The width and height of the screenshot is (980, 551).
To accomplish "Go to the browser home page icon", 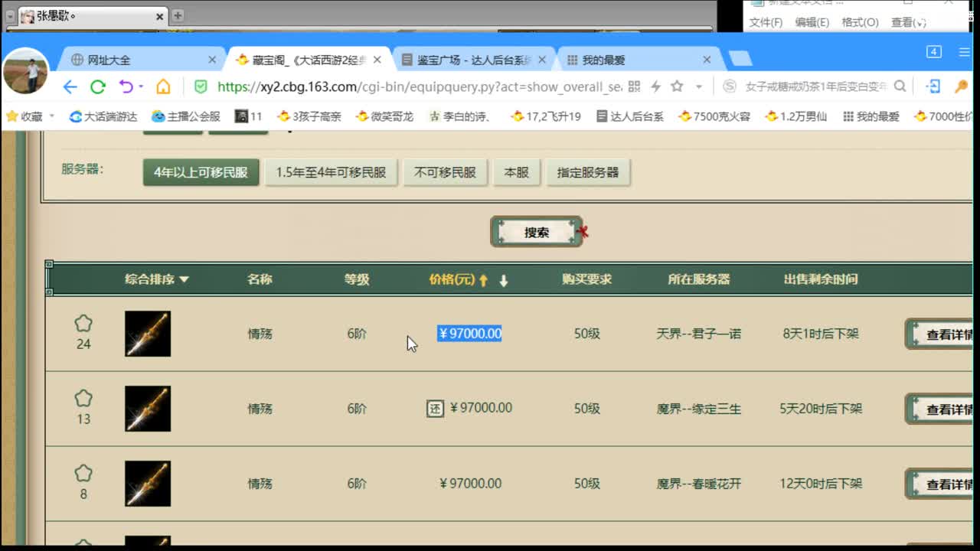I will pyautogui.click(x=163, y=86).
